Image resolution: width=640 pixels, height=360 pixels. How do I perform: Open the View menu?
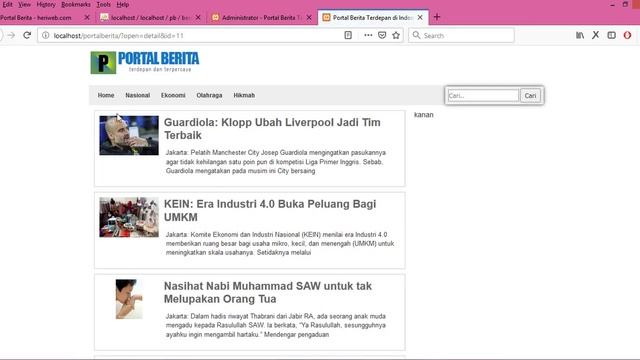(24, 4)
